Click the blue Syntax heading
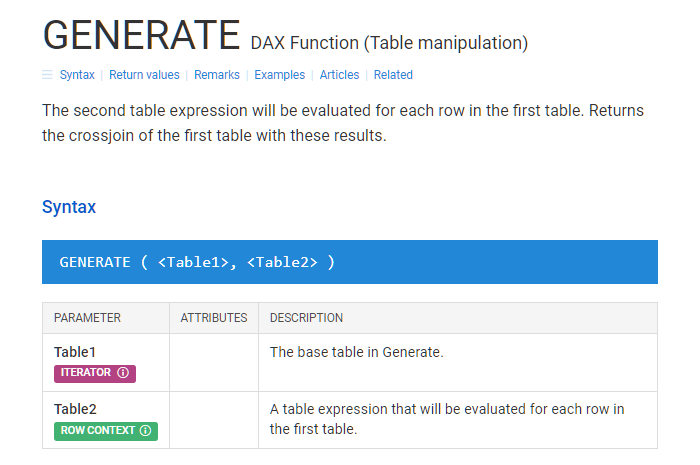Viewport: 700px width, 465px height. click(x=69, y=207)
